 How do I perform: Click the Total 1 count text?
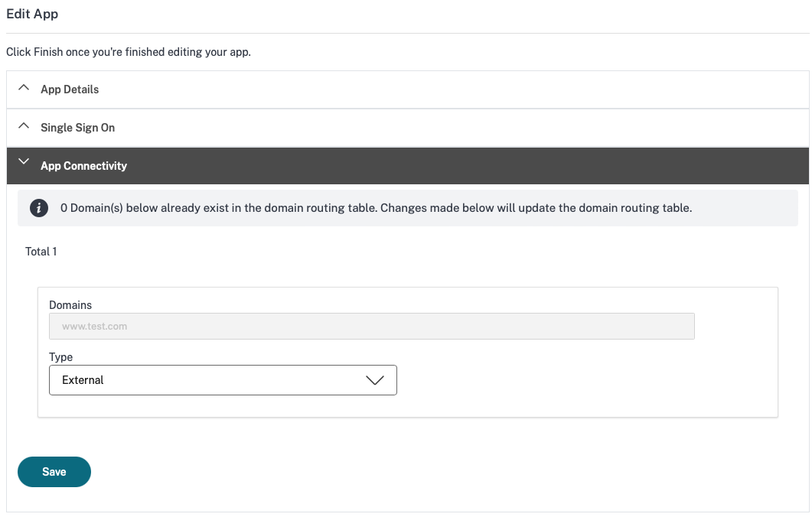[x=41, y=252]
